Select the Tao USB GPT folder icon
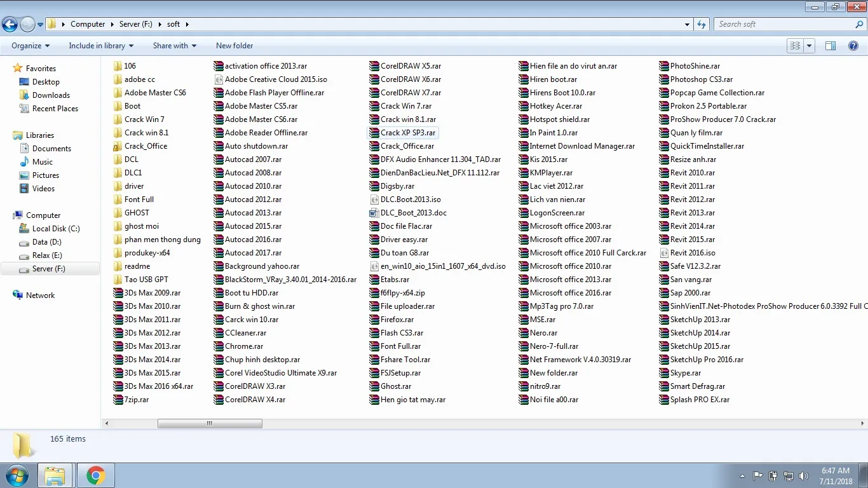This screenshot has height=488, width=868. pos(118,280)
